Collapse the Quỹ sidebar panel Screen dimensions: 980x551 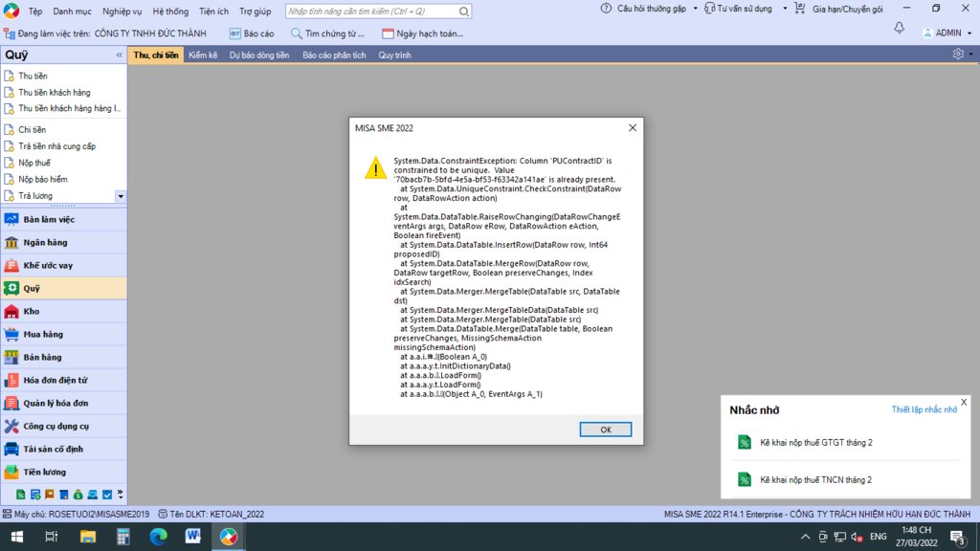pyautogui.click(x=120, y=55)
